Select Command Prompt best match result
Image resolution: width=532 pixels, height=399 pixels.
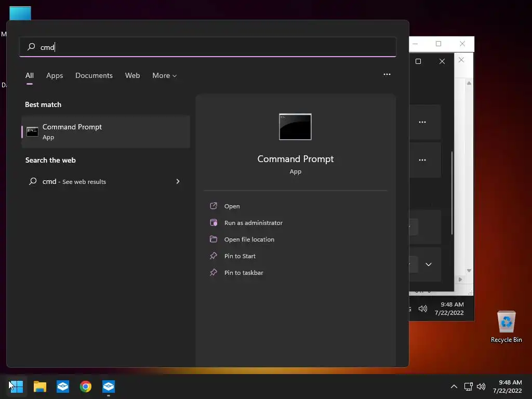105,131
